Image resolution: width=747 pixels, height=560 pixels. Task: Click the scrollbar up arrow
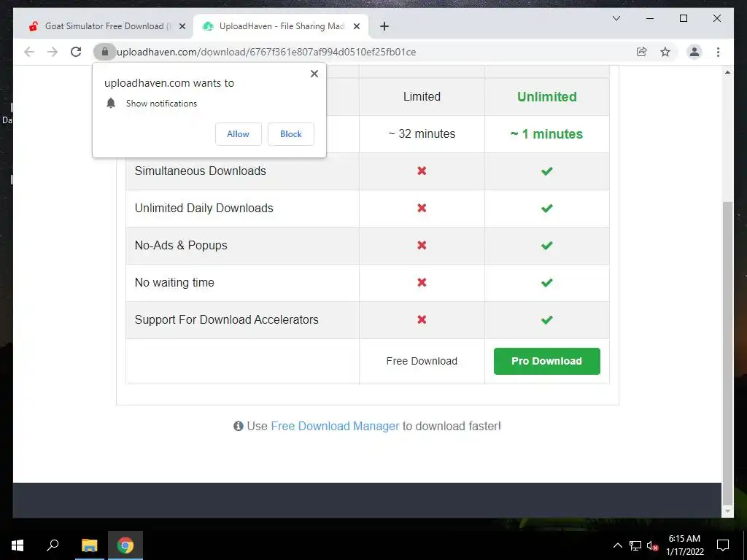pyautogui.click(x=727, y=72)
